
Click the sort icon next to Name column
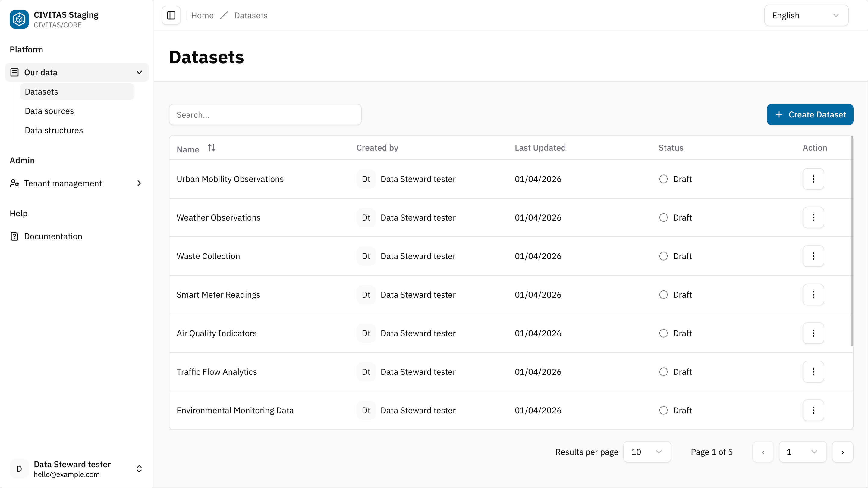[211, 148]
